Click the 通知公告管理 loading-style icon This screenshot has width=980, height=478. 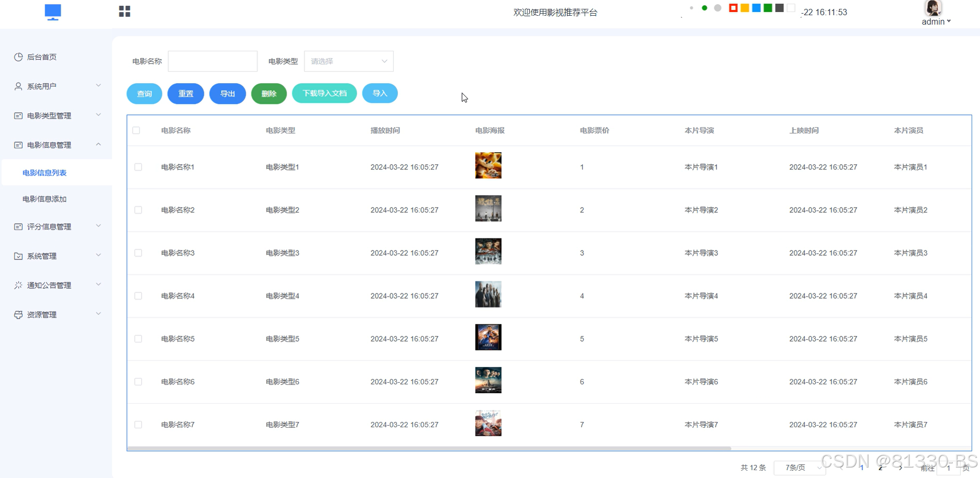pyautogui.click(x=18, y=285)
